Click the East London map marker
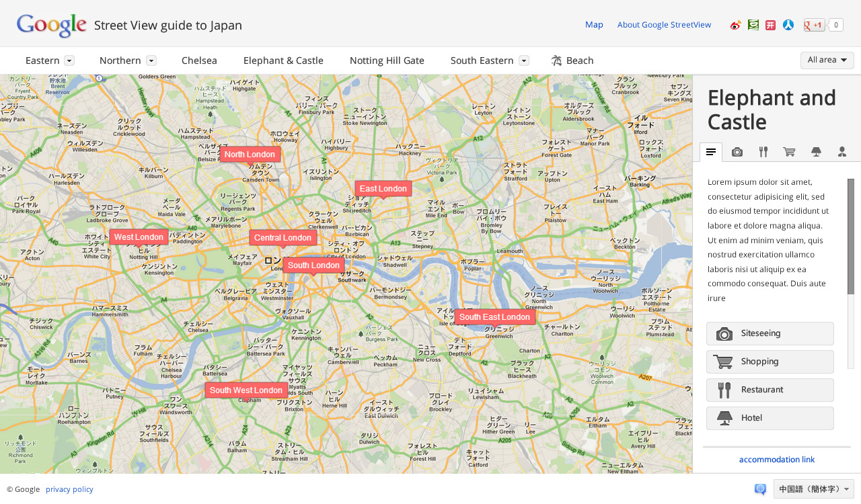Viewport: 861px width, 504px height. [383, 189]
